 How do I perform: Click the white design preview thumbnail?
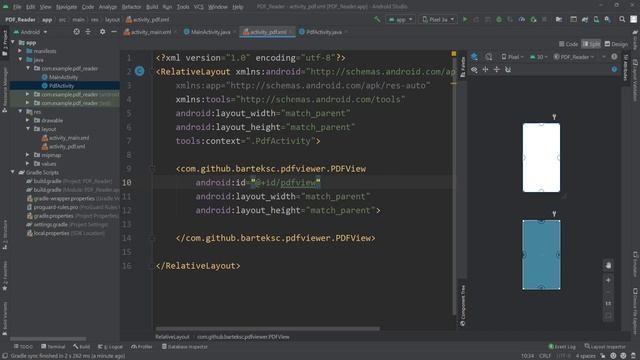point(541,158)
